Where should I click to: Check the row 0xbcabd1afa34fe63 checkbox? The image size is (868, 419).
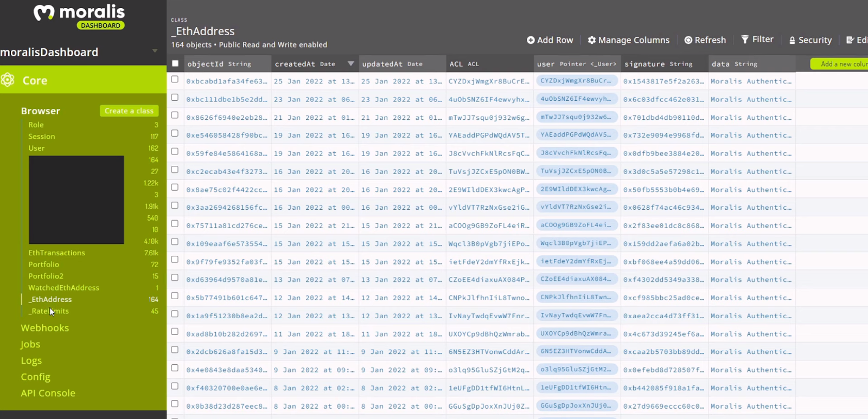coord(175,79)
